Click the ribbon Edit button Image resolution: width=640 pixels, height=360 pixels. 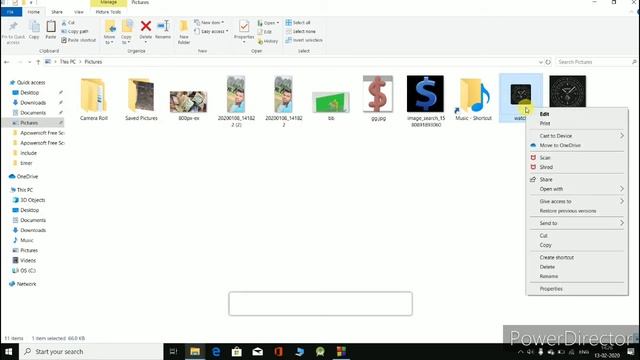pos(265,32)
